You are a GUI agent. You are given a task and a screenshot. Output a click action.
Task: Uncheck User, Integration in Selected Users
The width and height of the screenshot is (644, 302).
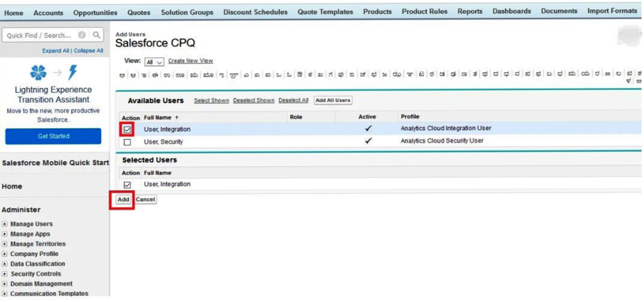(127, 185)
